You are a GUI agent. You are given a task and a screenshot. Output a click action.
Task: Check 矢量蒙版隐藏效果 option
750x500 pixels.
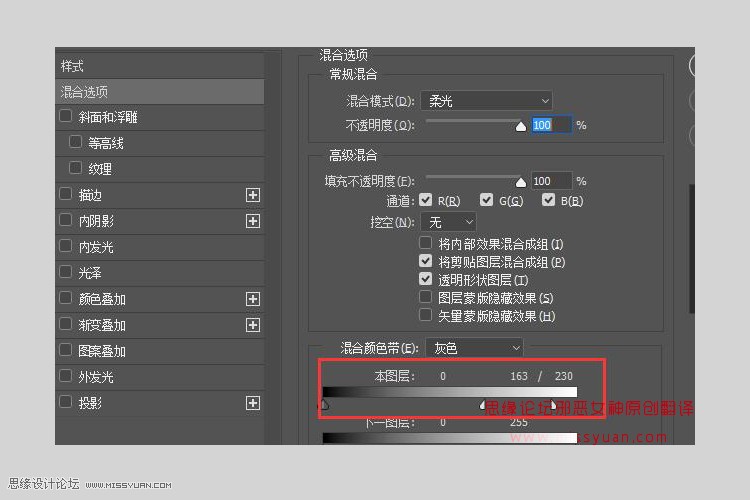[x=425, y=315]
